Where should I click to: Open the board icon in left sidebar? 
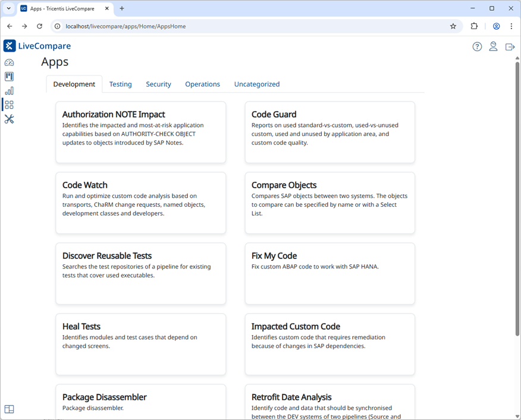[10, 77]
